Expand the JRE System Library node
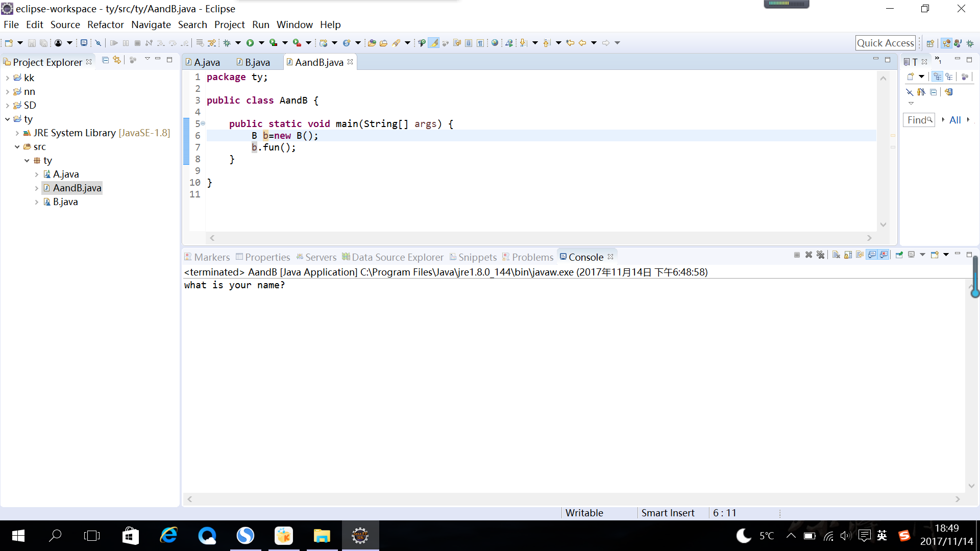980x551 pixels. [17, 133]
